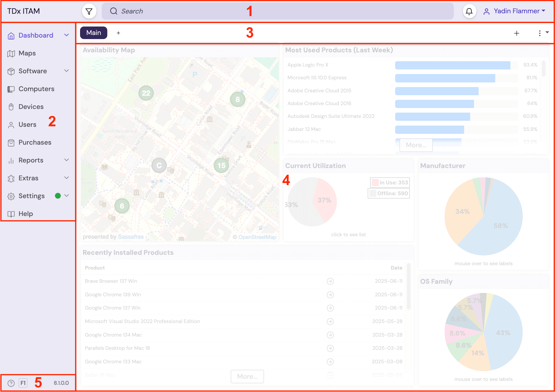Go to Computers in sidebar

(36, 89)
